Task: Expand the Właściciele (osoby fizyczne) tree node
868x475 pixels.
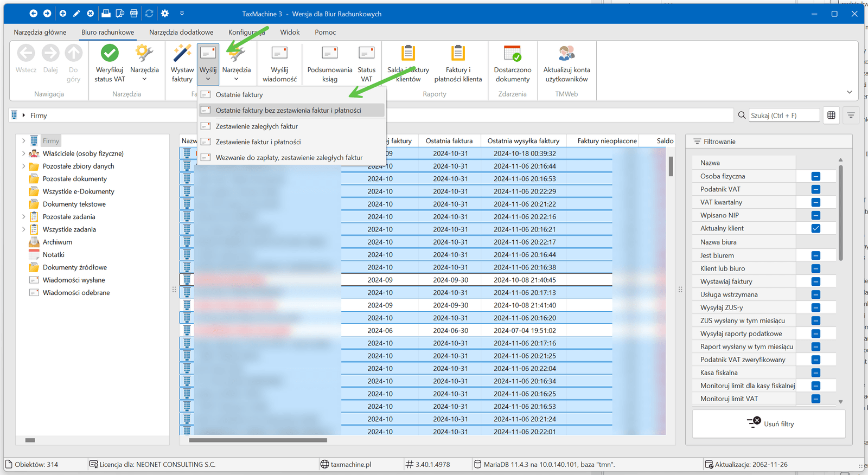Action: (x=23, y=153)
